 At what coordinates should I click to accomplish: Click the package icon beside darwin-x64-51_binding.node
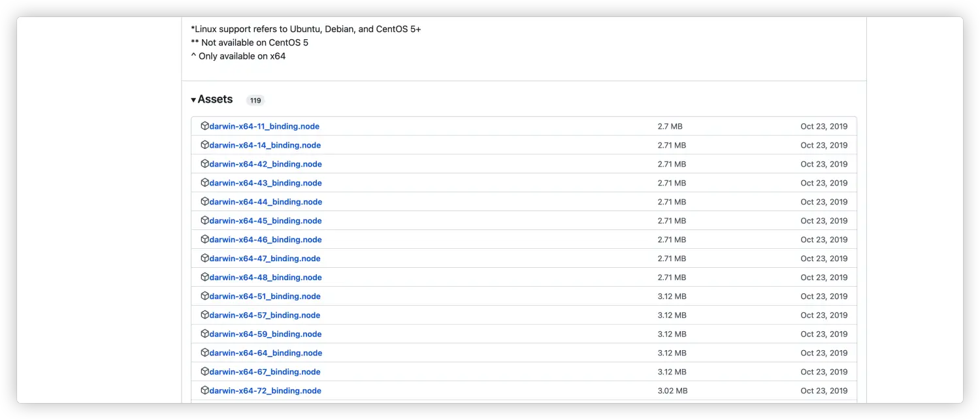click(x=204, y=296)
